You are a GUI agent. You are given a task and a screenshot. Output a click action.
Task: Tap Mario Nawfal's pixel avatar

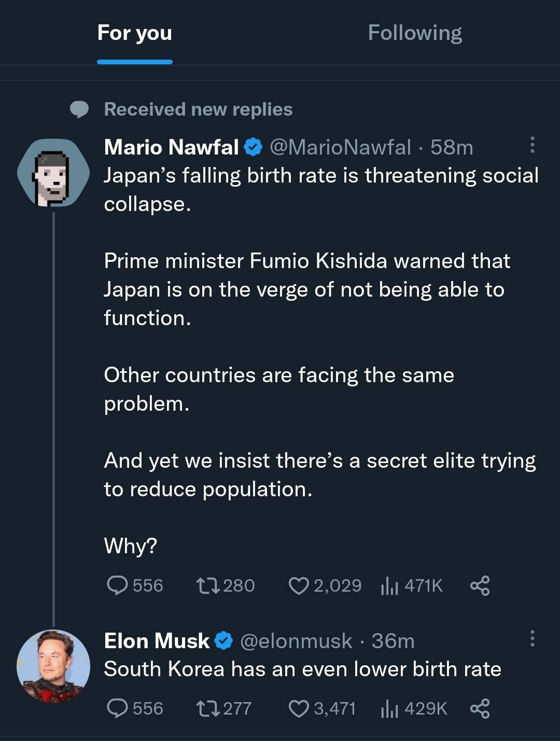[x=53, y=173]
